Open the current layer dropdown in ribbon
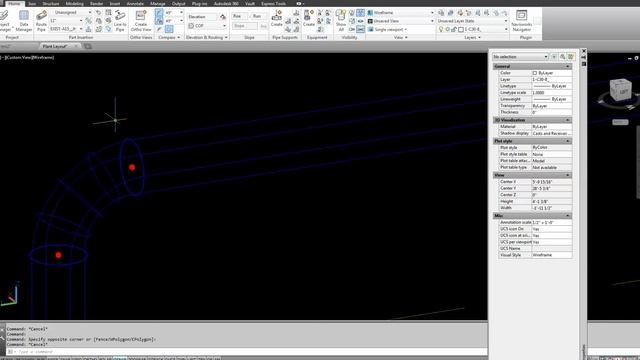 click(506, 29)
